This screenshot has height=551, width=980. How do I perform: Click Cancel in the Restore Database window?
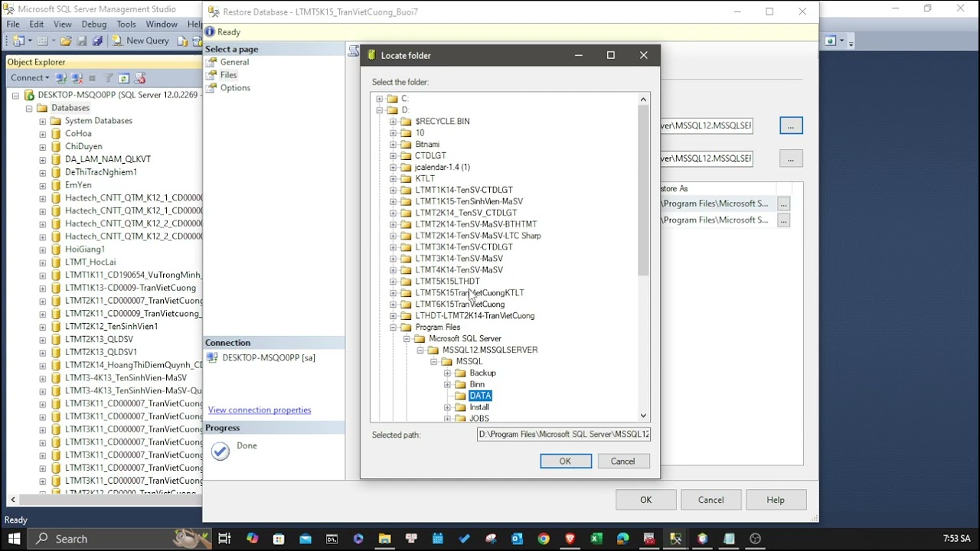[x=710, y=500]
